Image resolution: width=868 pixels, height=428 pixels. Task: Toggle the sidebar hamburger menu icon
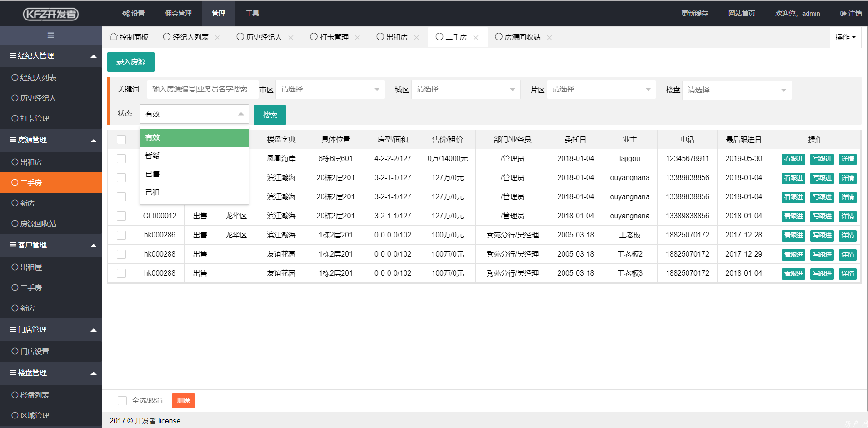point(51,35)
